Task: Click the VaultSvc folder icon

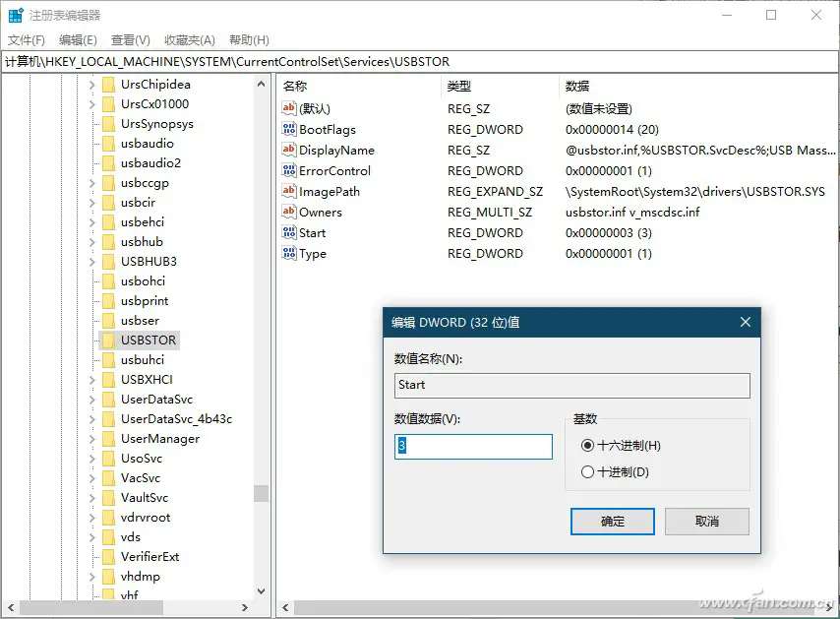Action: coord(108,498)
